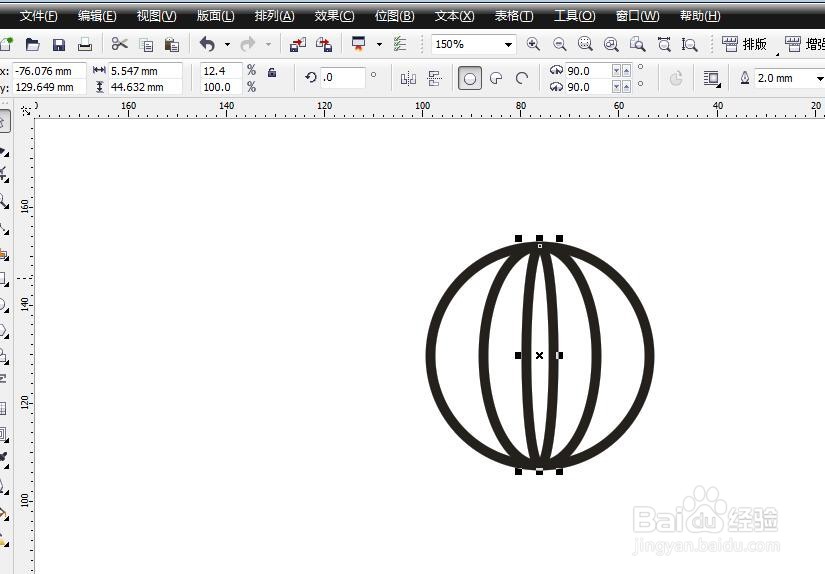Open a file with the folder icon
Screen dimensions: 825x574
click(33, 44)
